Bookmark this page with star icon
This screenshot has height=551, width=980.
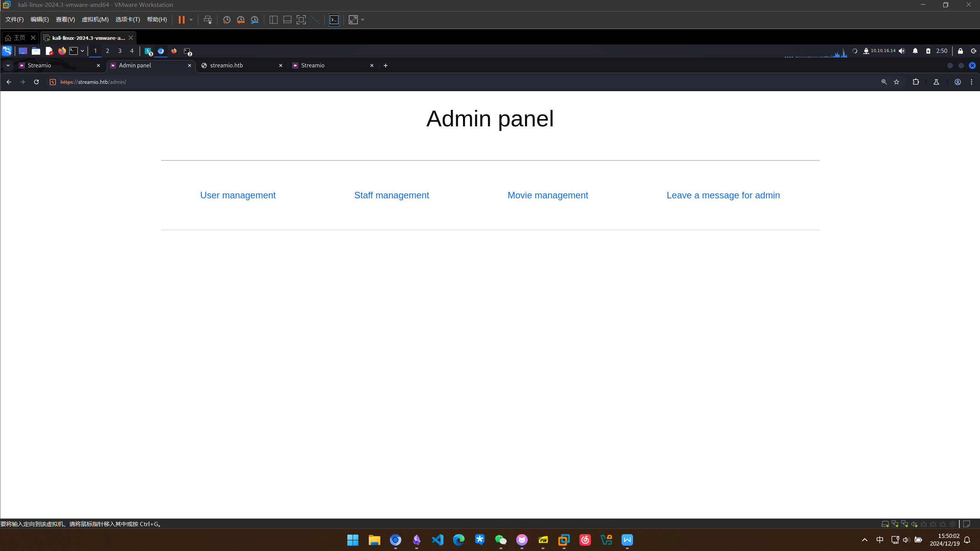pyautogui.click(x=897, y=82)
